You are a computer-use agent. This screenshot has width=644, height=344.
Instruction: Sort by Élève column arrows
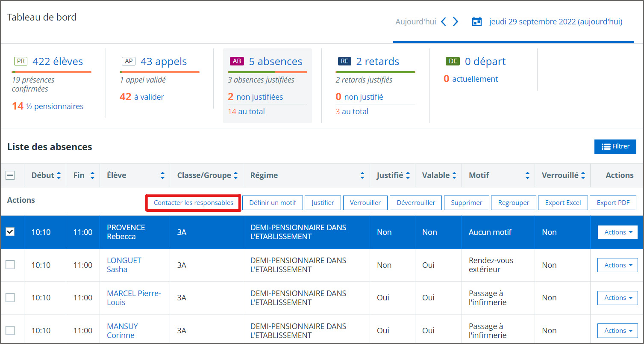point(162,175)
